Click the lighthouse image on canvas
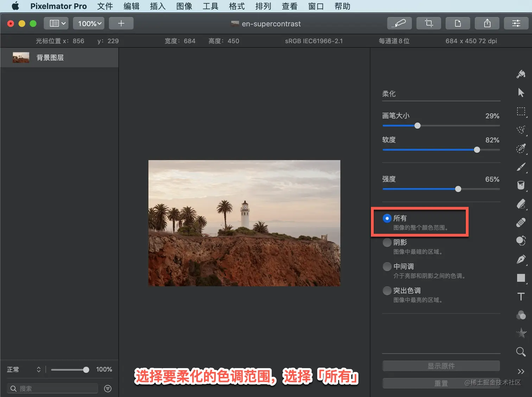Image resolution: width=532 pixels, height=397 pixels. point(244,223)
